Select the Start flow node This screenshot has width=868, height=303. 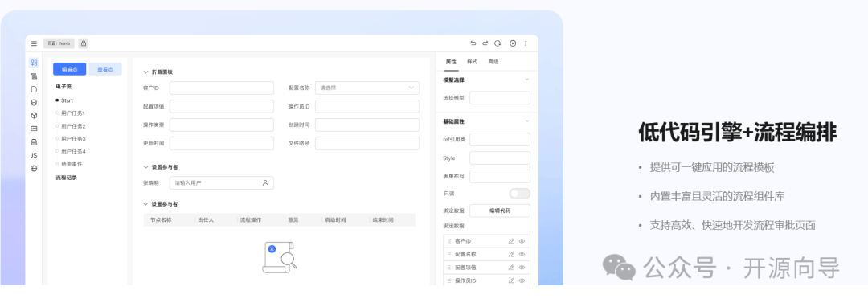tap(67, 100)
